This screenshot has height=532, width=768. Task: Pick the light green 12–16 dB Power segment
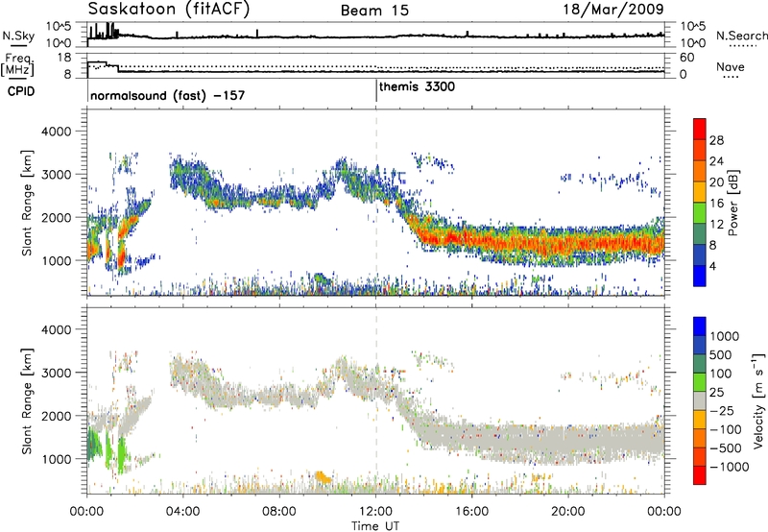pos(700,213)
